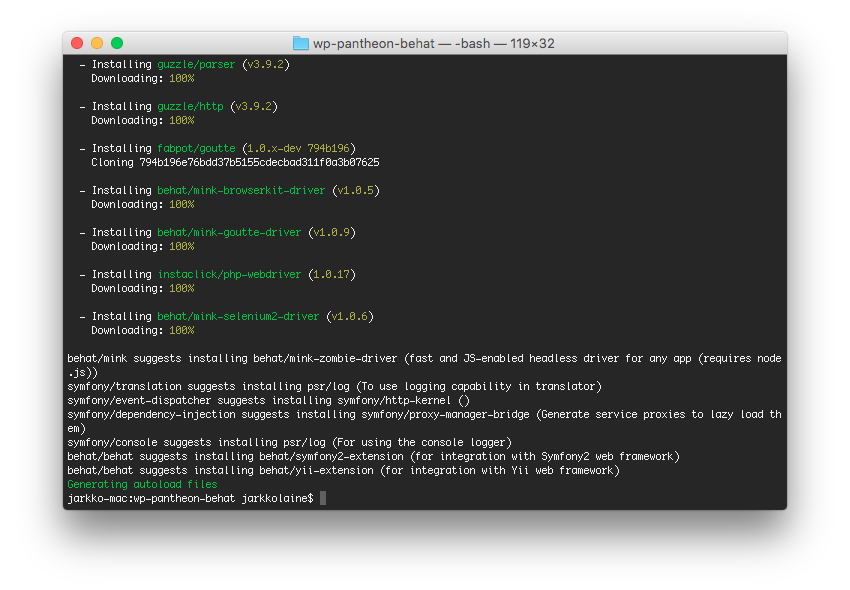This screenshot has height=590, width=850.
Task: Click the v1.0.6 version of selenium2-driver
Action: [x=350, y=316]
